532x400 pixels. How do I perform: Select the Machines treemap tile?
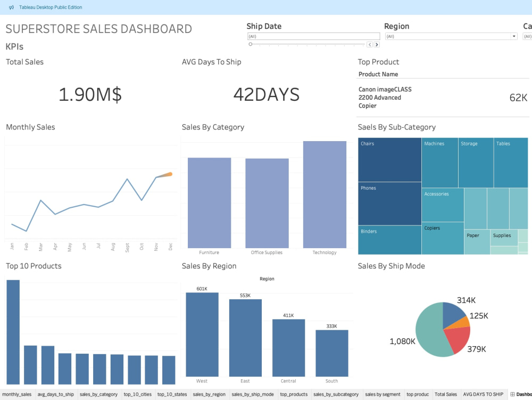click(x=440, y=162)
